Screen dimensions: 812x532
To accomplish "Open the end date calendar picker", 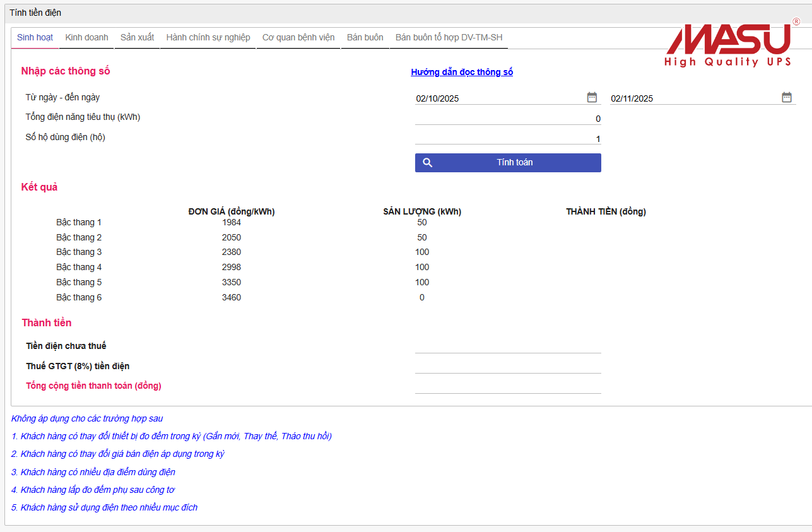I will (787, 97).
